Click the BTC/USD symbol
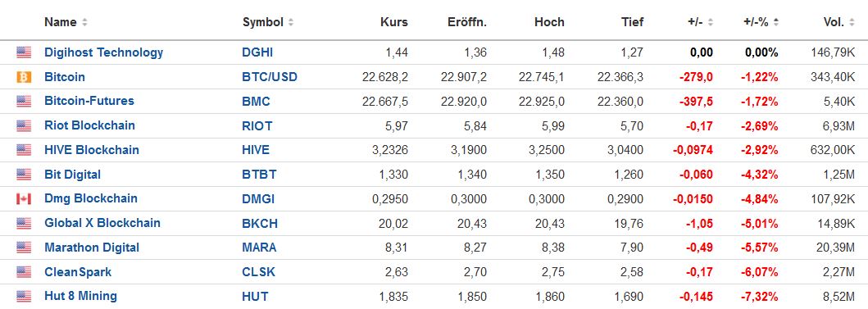The image size is (868, 309). (x=270, y=77)
